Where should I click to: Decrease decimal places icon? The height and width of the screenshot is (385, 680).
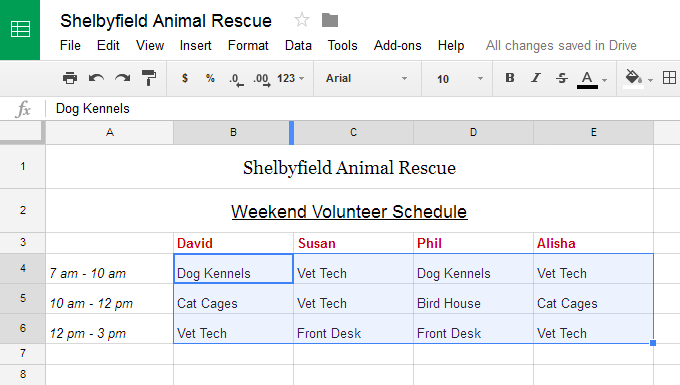236,79
